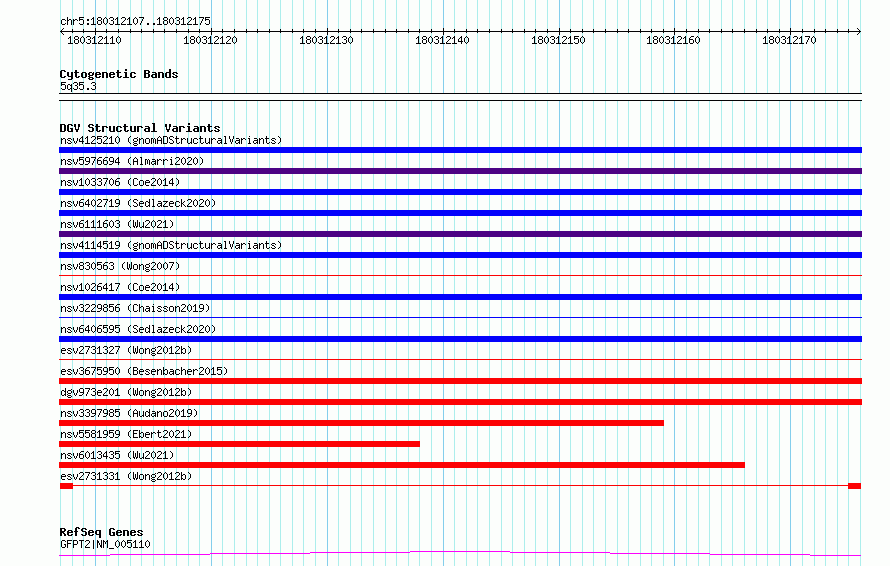
Task: Select the blue bar under nsv1026417
Action: (460, 297)
